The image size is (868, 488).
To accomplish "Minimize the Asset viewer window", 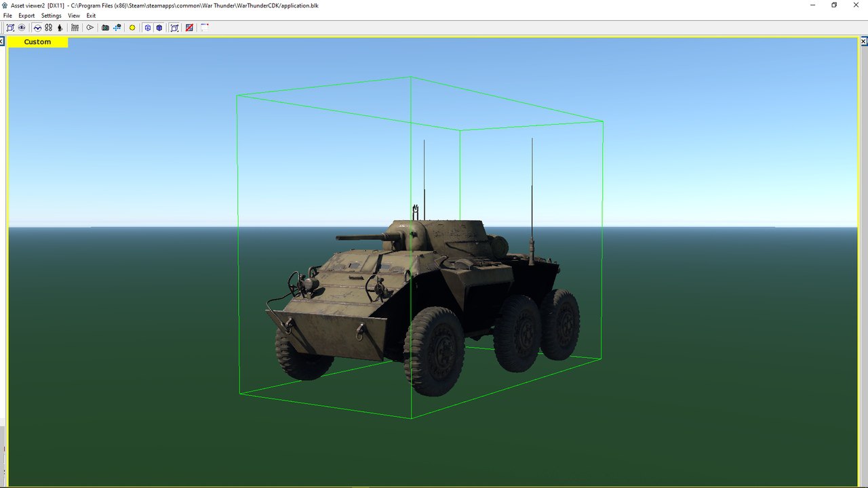I will pyautogui.click(x=812, y=5).
